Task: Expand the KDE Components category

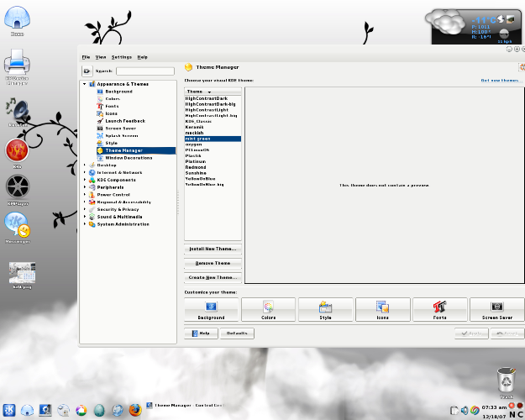Action: pyautogui.click(x=84, y=180)
